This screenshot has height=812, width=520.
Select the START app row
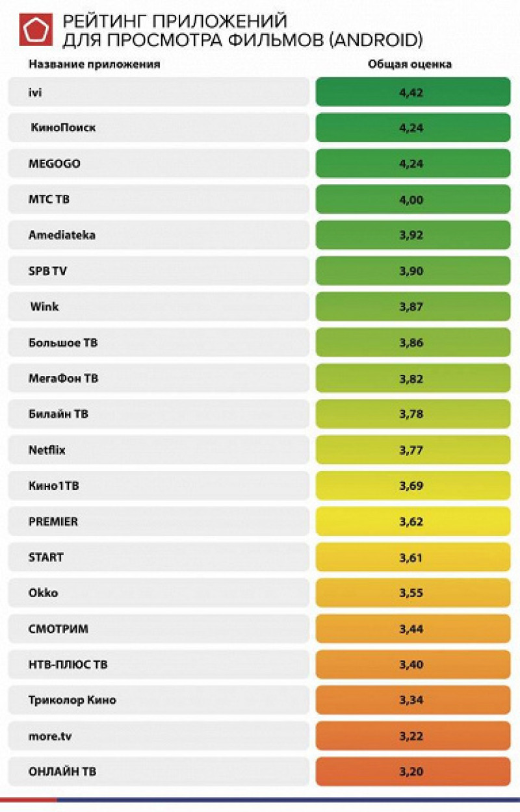(159, 557)
